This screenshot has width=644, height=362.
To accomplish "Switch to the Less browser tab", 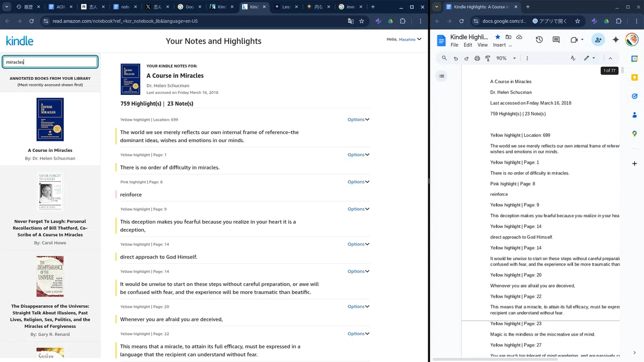I will click(x=286, y=7).
